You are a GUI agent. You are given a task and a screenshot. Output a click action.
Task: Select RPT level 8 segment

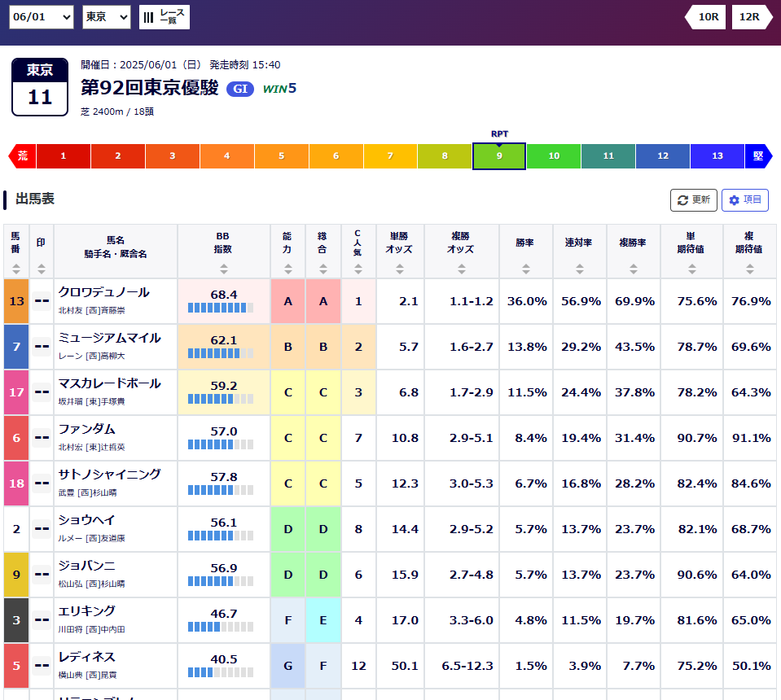click(445, 155)
